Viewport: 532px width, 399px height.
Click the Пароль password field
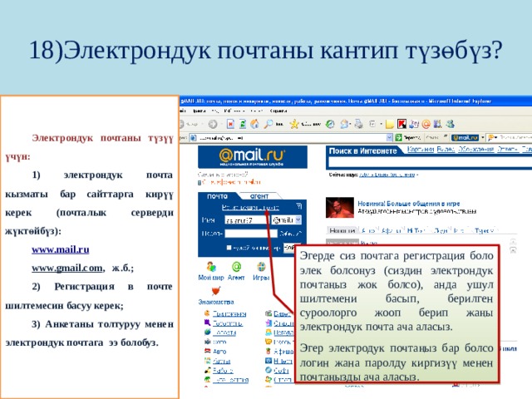point(251,234)
